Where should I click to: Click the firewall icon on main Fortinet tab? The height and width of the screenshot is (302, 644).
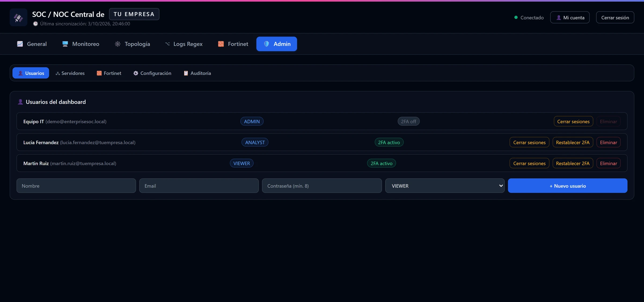coord(221,44)
